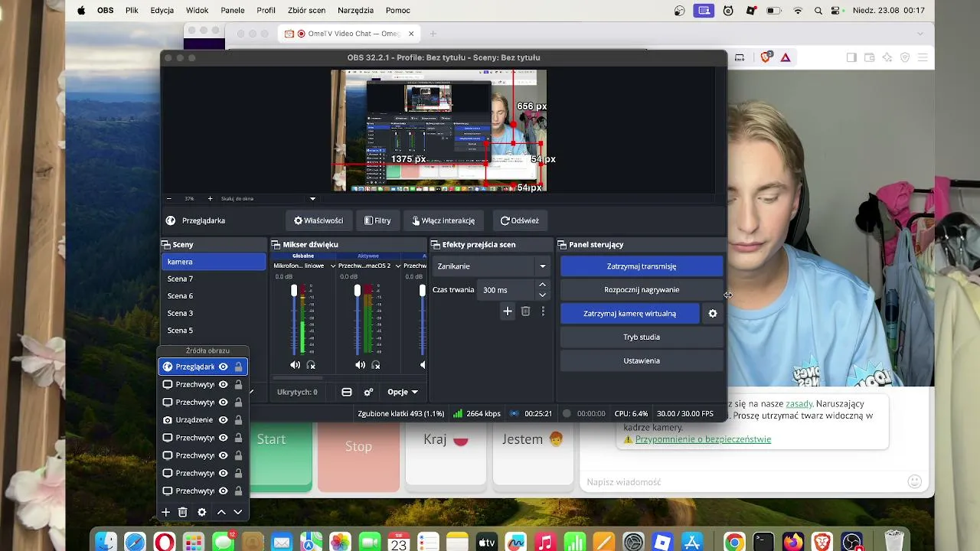Open the emoji picker in the chat box

[x=914, y=481]
